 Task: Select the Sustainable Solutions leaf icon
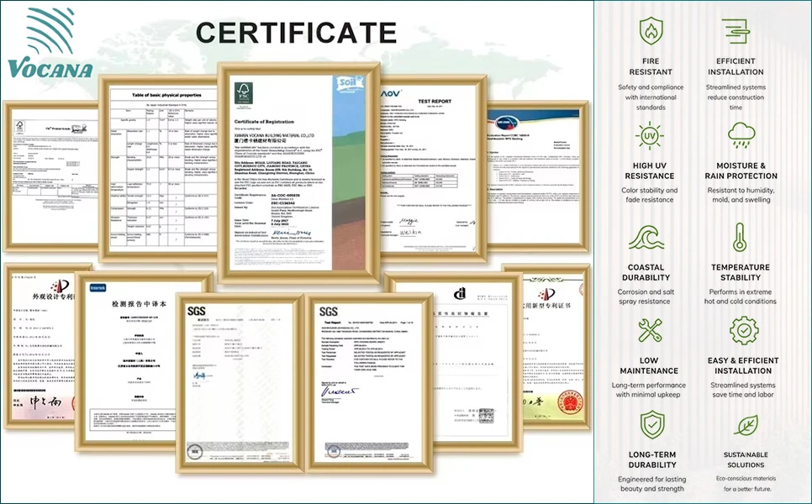(x=746, y=425)
